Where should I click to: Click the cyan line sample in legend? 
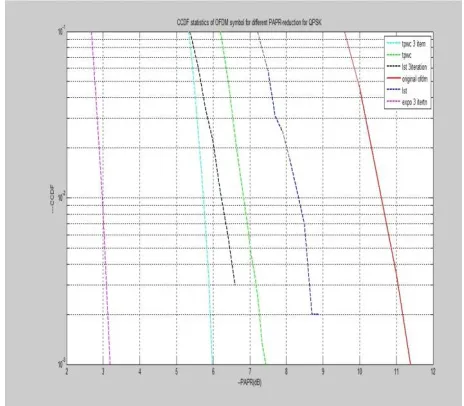tap(393, 43)
